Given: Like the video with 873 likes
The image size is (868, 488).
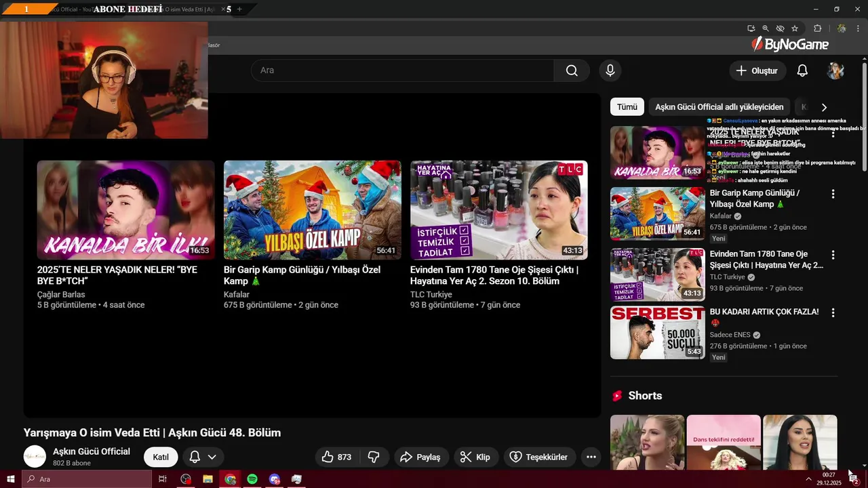Looking at the screenshot, I should pos(336,457).
